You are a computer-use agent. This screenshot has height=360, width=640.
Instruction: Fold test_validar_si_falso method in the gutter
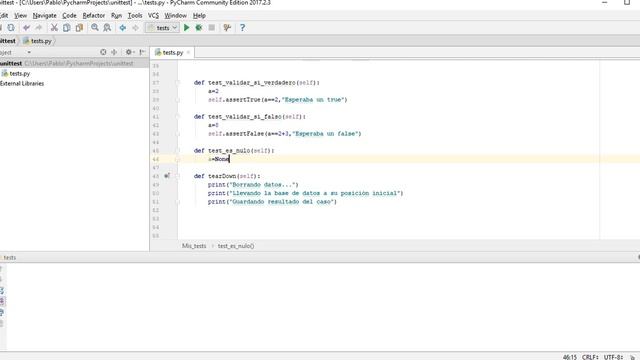pos(178,117)
